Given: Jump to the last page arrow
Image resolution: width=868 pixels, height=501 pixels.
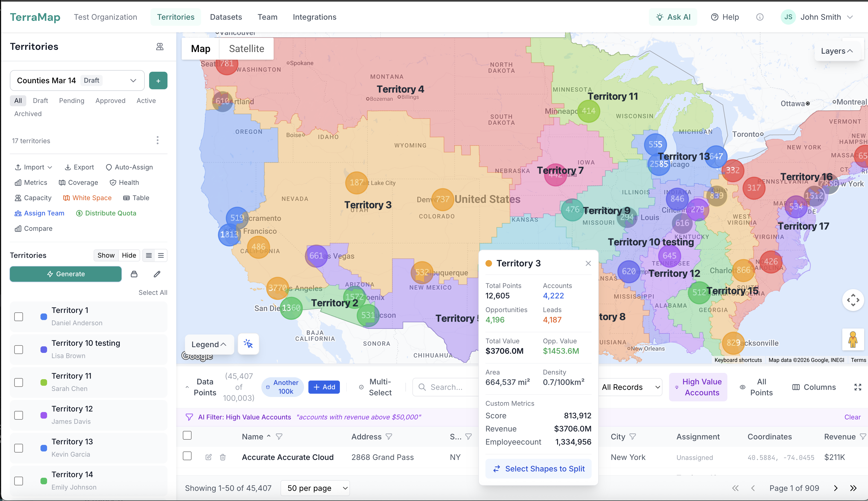Looking at the screenshot, I should tap(853, 488).
